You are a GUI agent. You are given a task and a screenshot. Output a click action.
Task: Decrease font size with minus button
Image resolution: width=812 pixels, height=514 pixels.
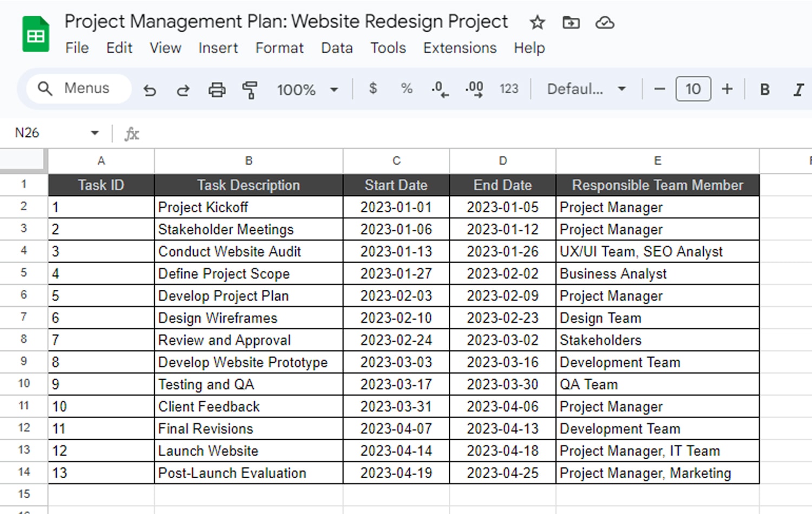pyautogui.click(x=659, y=89)
